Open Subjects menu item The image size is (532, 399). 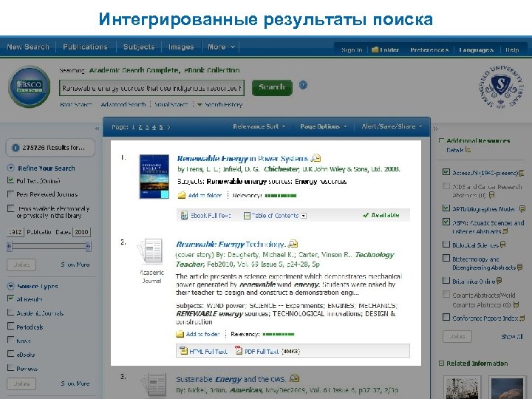[139, 47]
